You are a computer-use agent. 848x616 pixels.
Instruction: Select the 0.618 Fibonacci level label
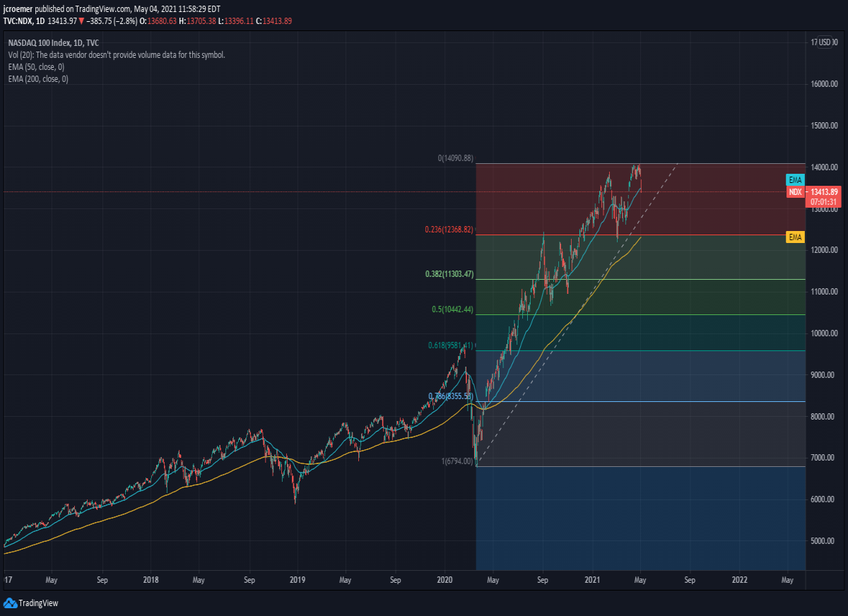(x=451, y=345)
